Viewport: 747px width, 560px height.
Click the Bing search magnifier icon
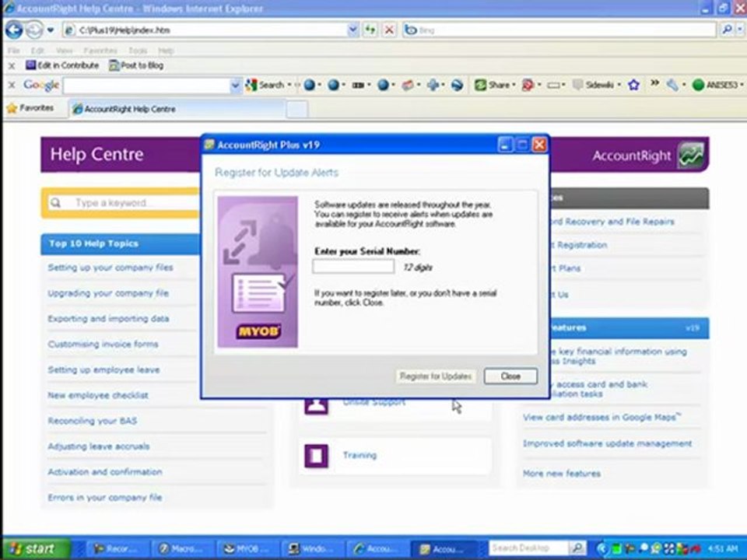click(x=727, y=30)
